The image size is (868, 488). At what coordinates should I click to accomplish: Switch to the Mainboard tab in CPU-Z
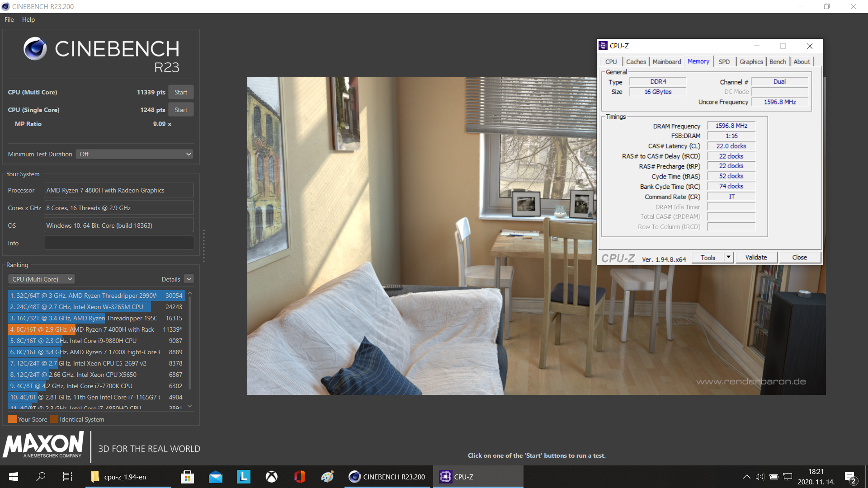pos(667,62)
